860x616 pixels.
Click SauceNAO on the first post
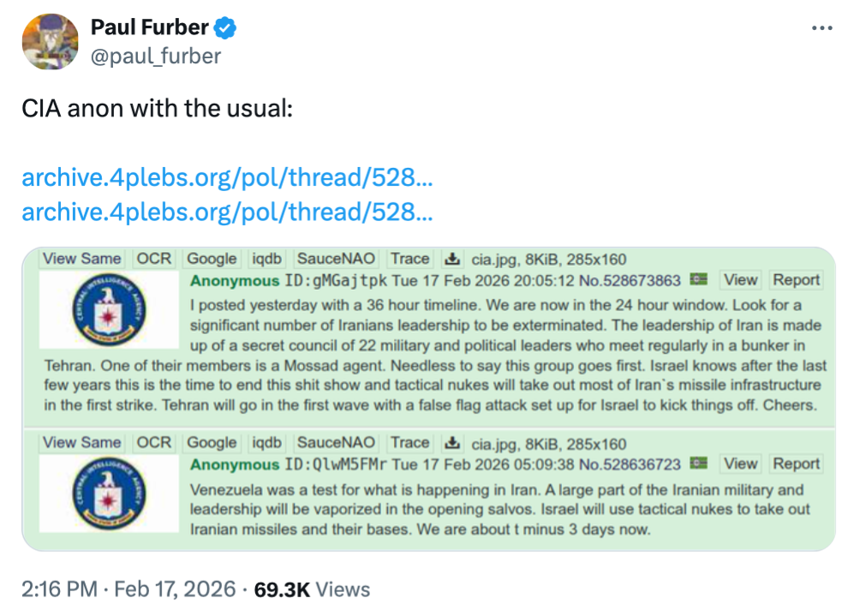[336, 259]
